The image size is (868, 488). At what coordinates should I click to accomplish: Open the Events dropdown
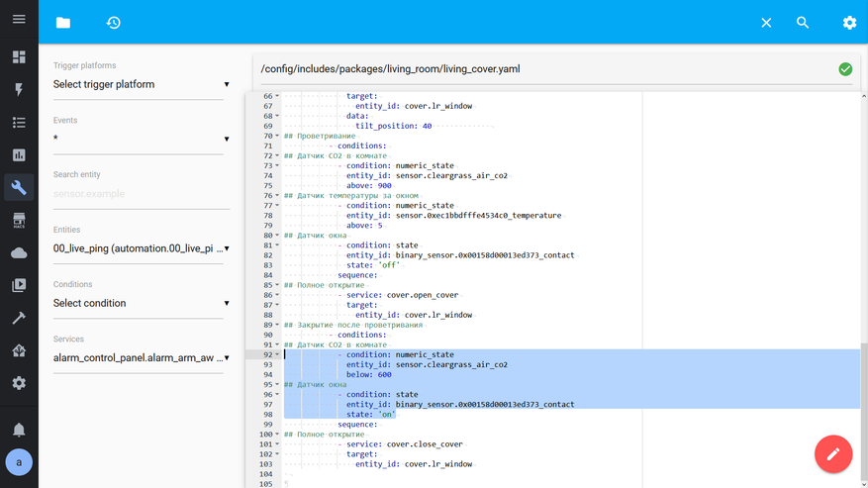click(141, 140)
